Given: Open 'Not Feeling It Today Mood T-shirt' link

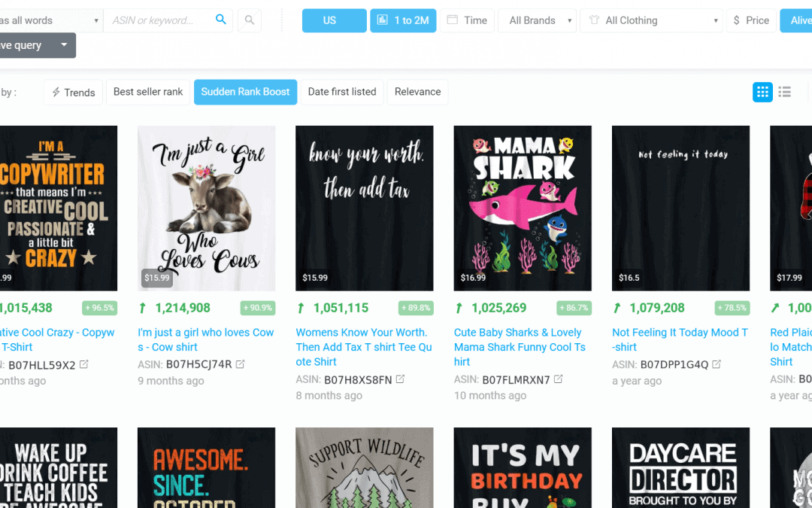Looking at the screenshot, I should pyautogui.click(x=680, y=339).
